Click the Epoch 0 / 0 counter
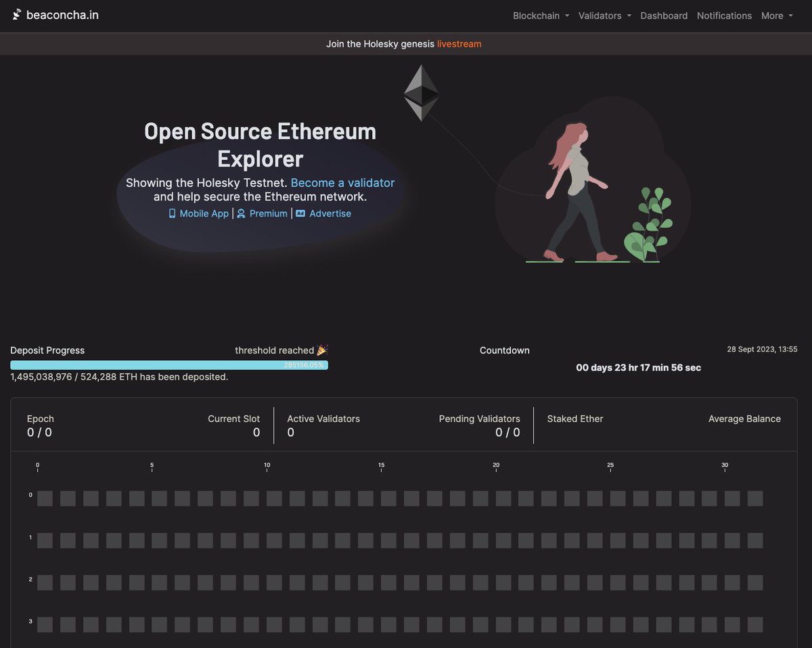Image resolution: width=812 pixels, height=648 pixels. (40, 432)
